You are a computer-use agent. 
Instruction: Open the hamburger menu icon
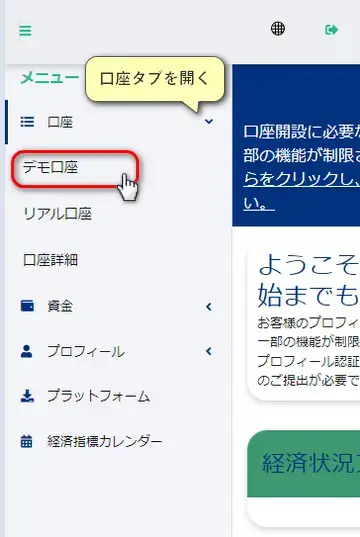coord(25,31)
